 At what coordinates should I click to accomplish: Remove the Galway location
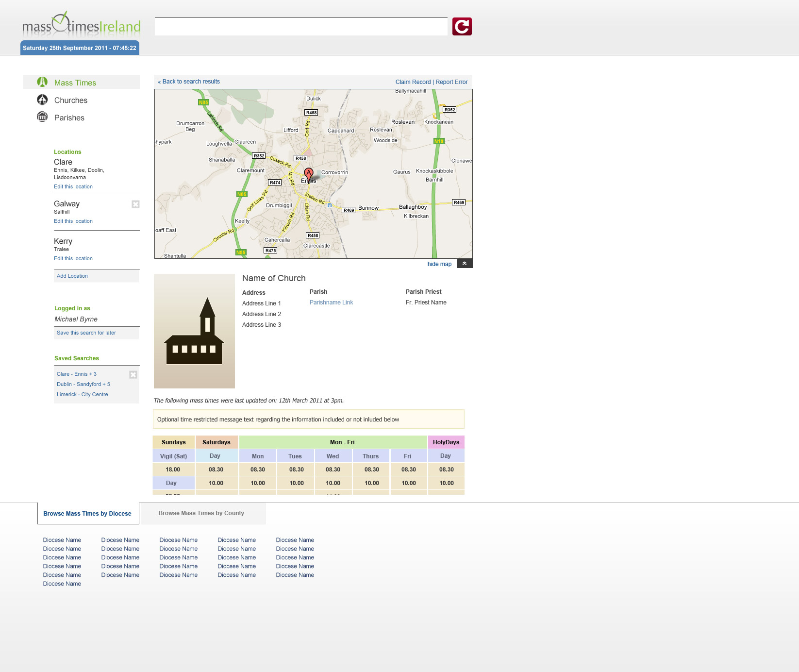coord(135,204)
